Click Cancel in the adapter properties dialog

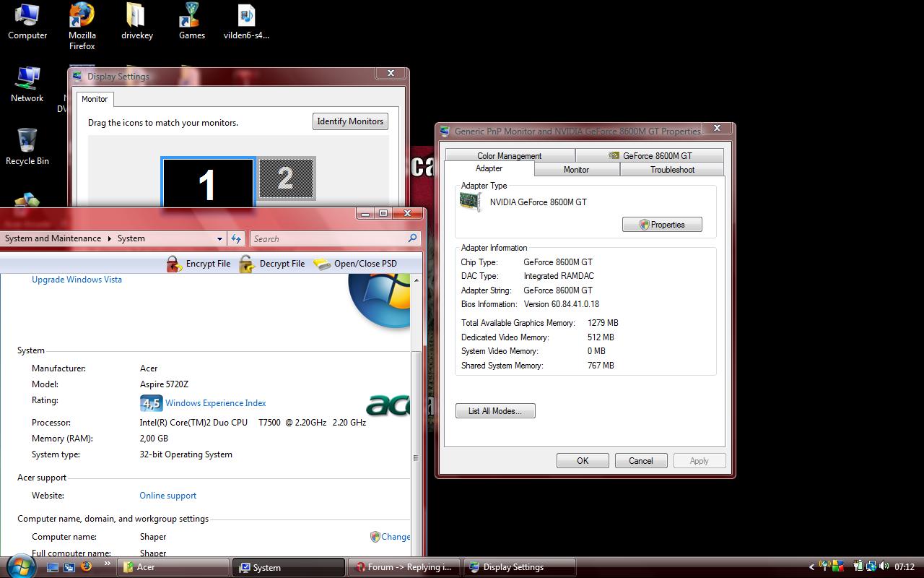tap(641, 461)
